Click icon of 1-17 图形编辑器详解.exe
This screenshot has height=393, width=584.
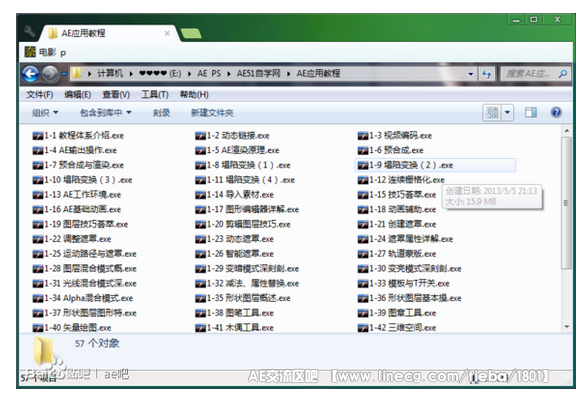[200, 210]
